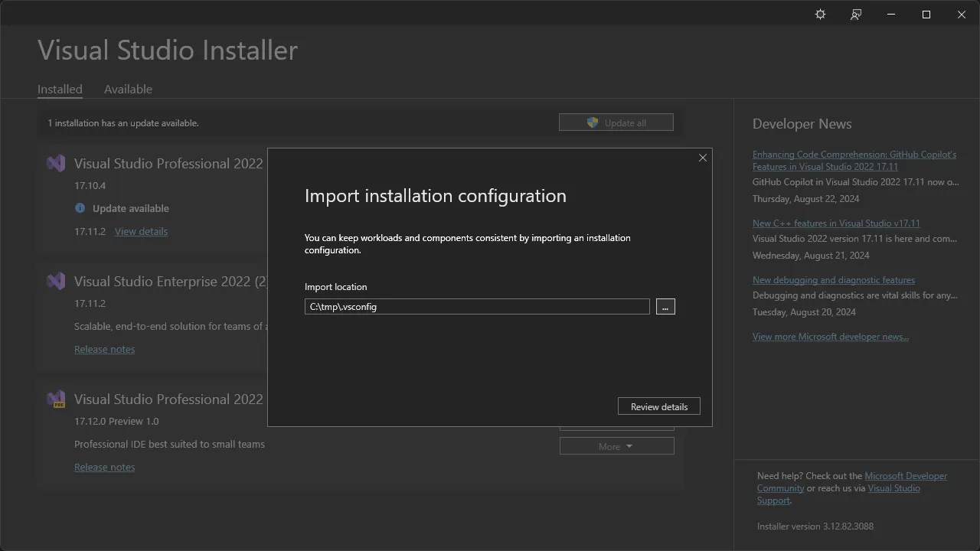The height and width of the screenshot is (551, 980).
Task: Select the Visual Studio Professional 2022 product icon
Action: pos(55,163)
